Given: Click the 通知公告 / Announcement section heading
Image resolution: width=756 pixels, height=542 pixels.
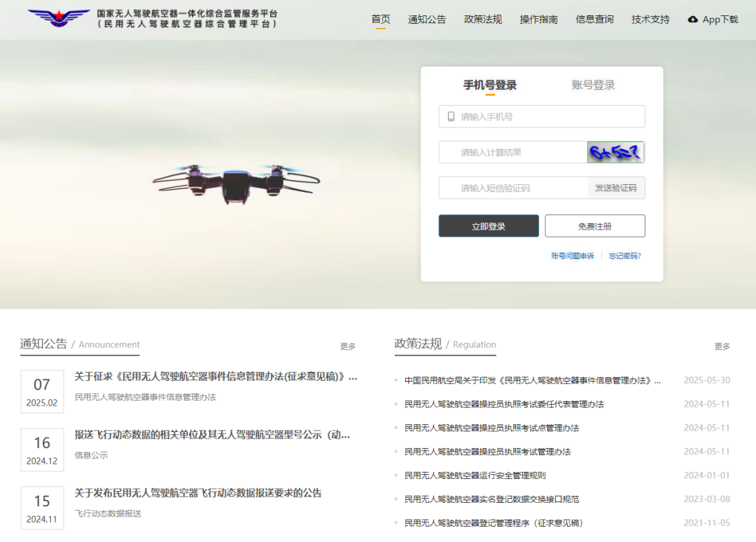Looking at the screenshot, I should pos(80,345).
